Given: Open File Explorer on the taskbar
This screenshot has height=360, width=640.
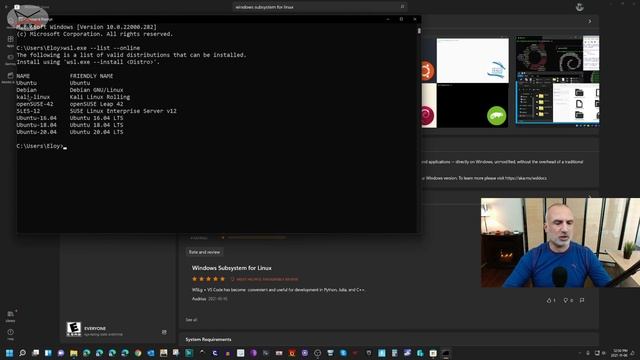Looking at the screenshot, I should [x=74, y=353].
